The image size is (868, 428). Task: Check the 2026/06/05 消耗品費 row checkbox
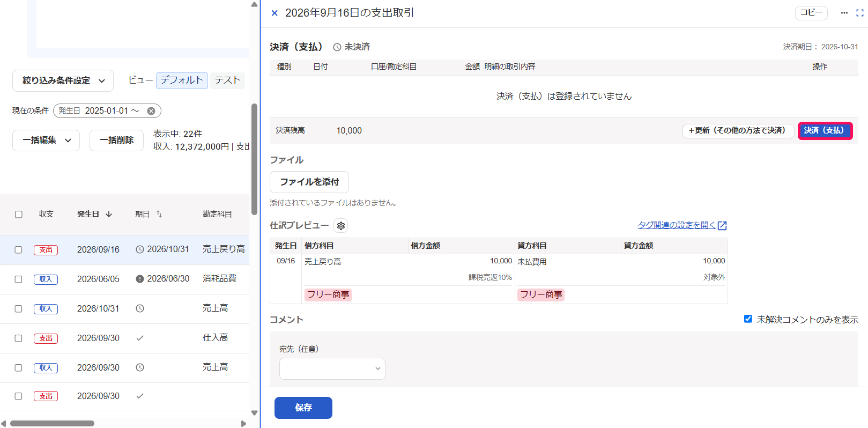click(18, 279)
